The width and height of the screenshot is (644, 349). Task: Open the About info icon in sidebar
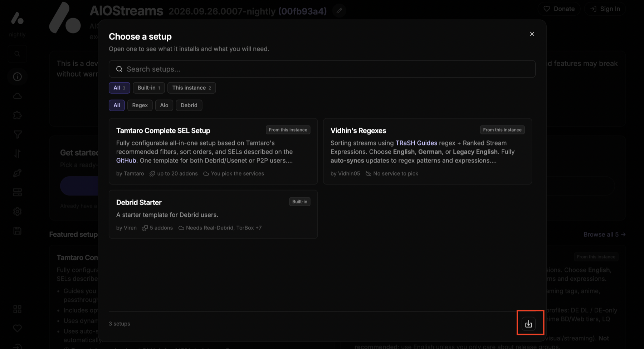tap(17, 77)
